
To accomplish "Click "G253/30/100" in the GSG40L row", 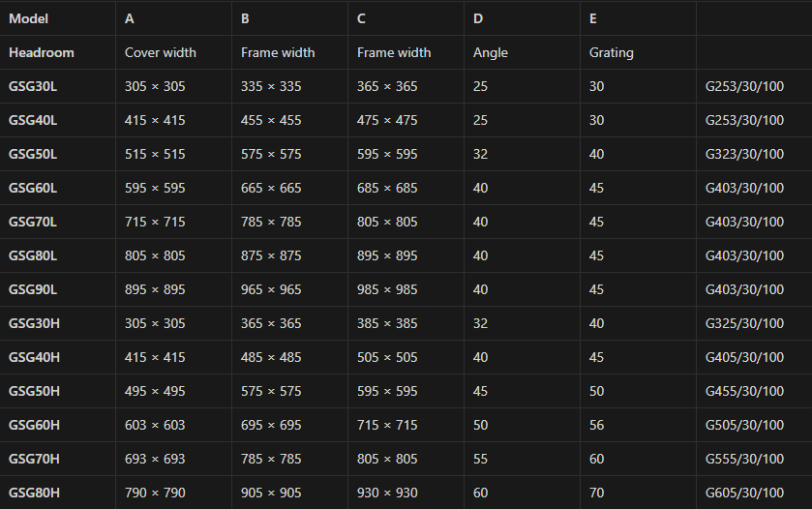I will pos(744,120).
